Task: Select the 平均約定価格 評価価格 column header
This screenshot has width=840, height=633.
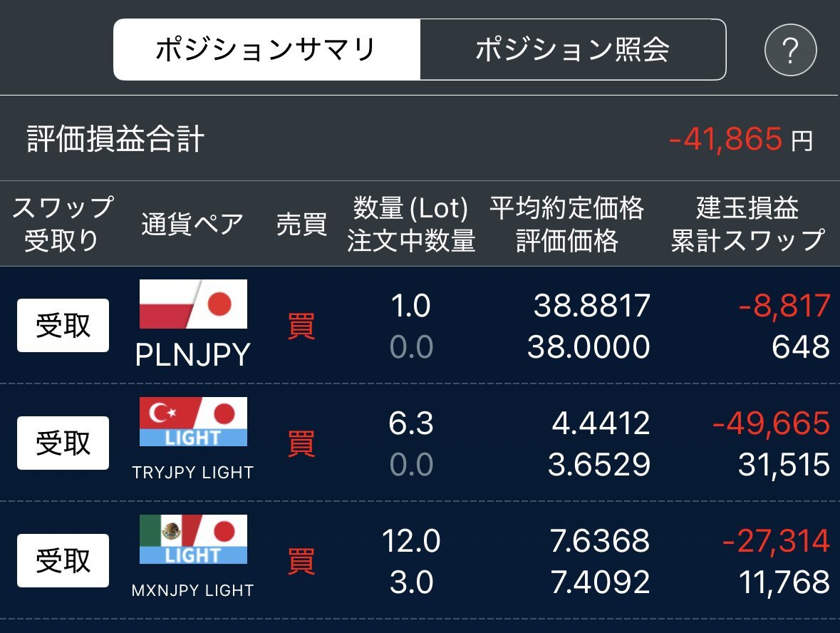Action: click(x=567, y=224)
